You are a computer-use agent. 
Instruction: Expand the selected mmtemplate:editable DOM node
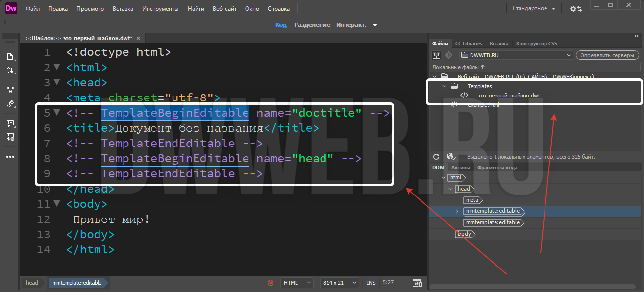coord(457,212)
